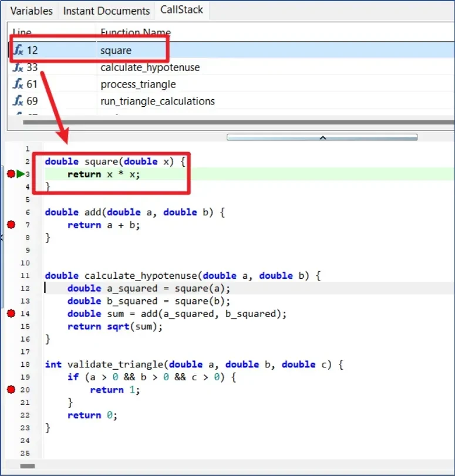Switch to the Variables tab

[x=31, y=11]
